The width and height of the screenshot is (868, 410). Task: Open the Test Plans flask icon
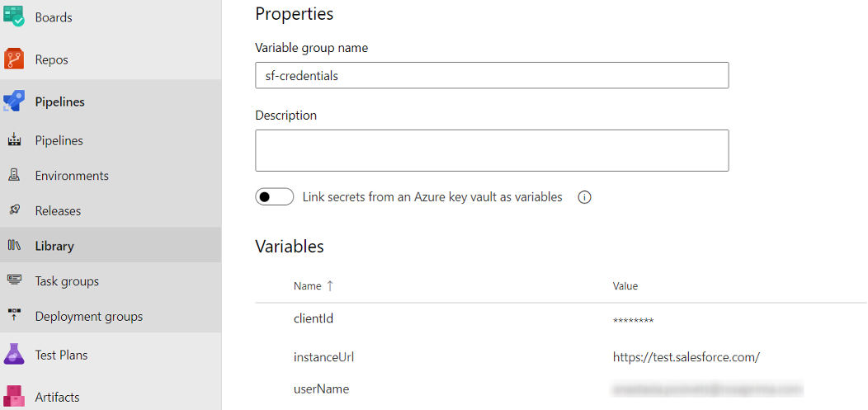[x=14, y=354]
